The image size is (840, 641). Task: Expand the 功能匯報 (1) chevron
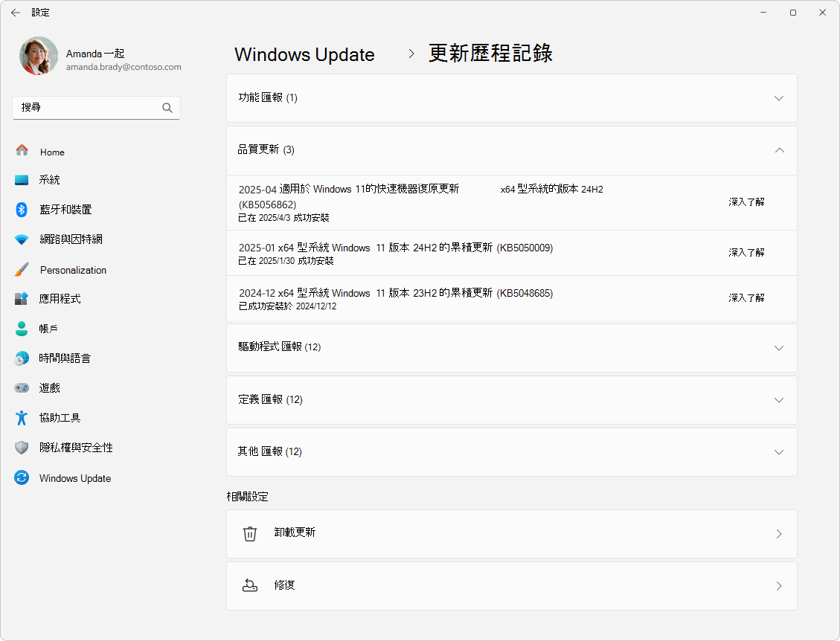779,98
